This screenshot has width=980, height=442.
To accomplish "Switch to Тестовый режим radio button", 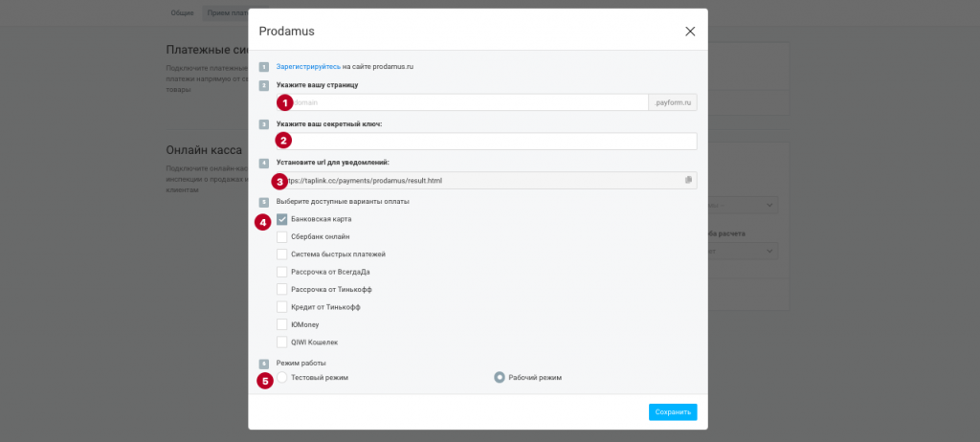I will 282,378.
